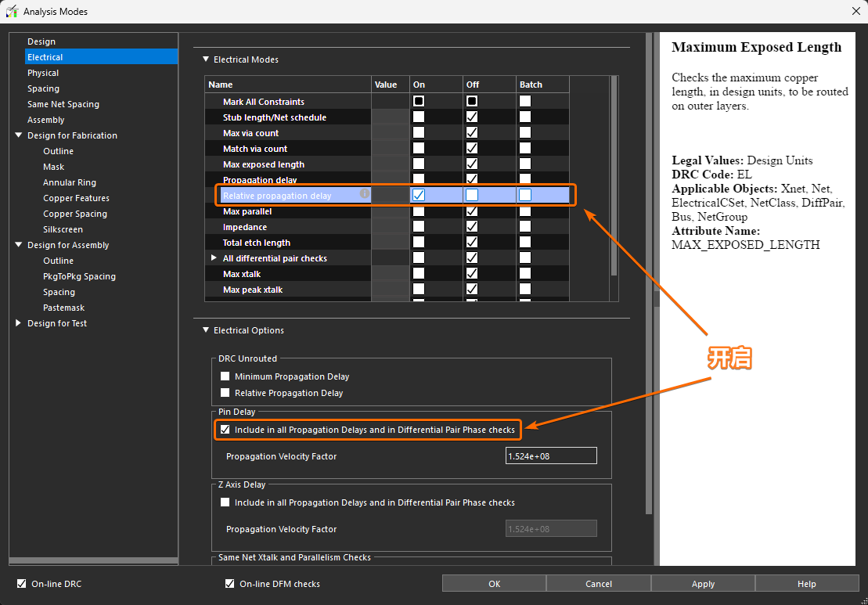Click the Analysis Modes title bar icon

click(x=13, y=12)
